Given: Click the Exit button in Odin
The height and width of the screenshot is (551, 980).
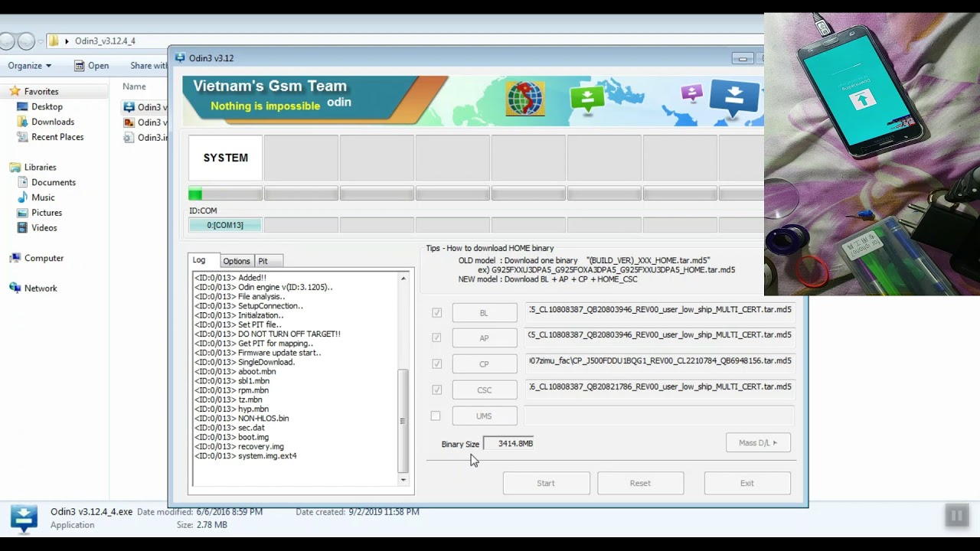Looking at the screenshot, I should tap(746, 483).
